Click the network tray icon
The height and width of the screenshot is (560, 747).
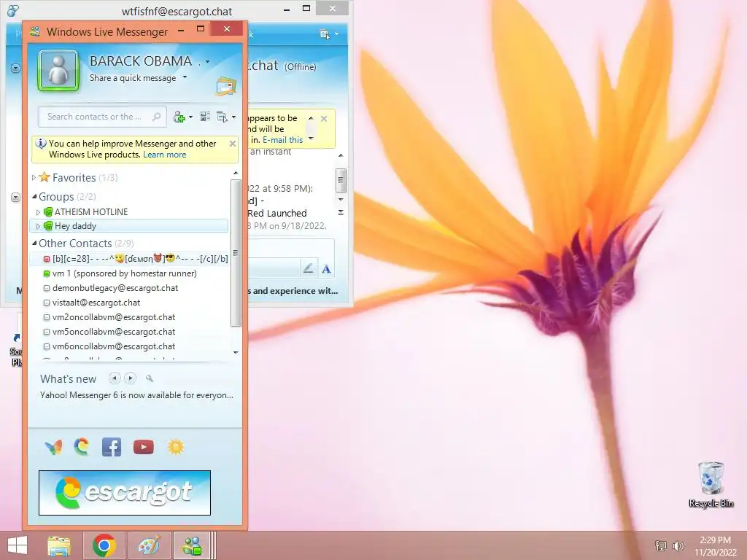pyautogui.click(x=661, y=545)
